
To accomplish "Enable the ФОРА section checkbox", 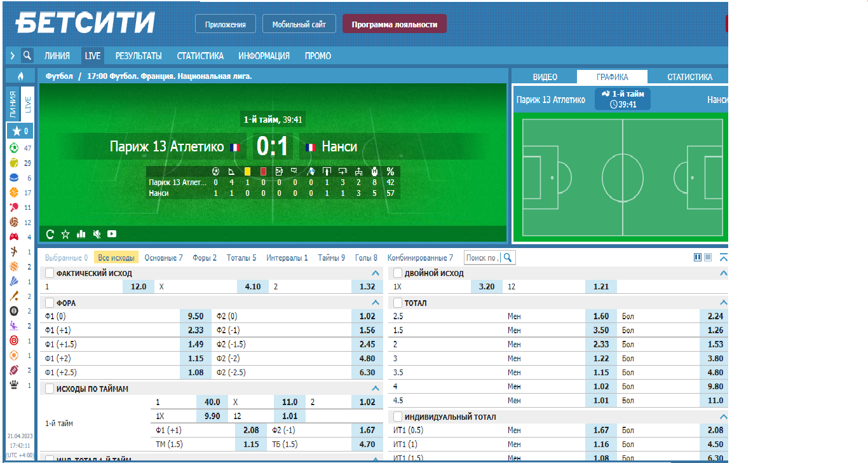I will point(50,303).
